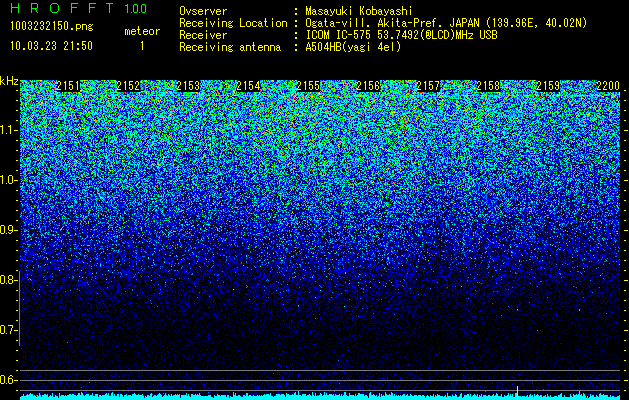Viewport: 629px width, 400px height.
Task: Click the kHz axis unit label
Action: [9, 81]
